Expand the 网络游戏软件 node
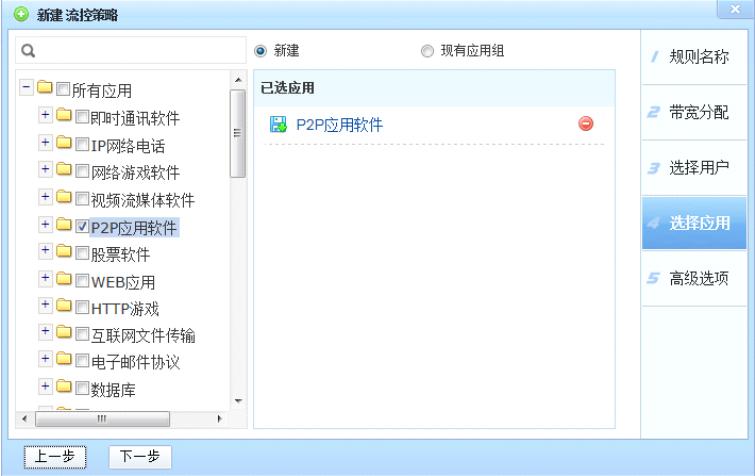The height and width of the screenshot is (476, 755). pyautogui.click(x=45, y=169)
